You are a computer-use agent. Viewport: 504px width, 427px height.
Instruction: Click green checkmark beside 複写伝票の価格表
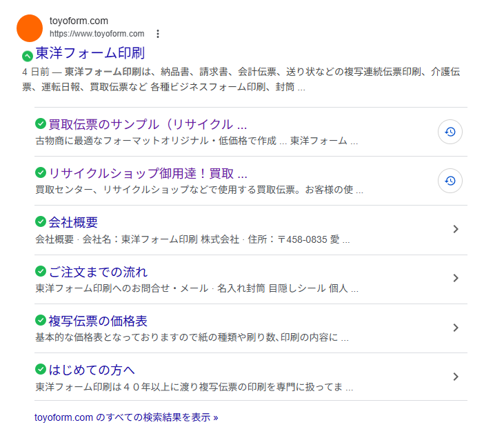point(41,321)
